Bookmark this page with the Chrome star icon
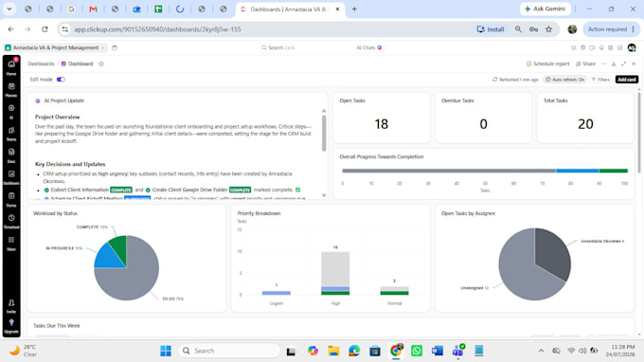This screenshot has height=362, width=644. click(548, 29)
